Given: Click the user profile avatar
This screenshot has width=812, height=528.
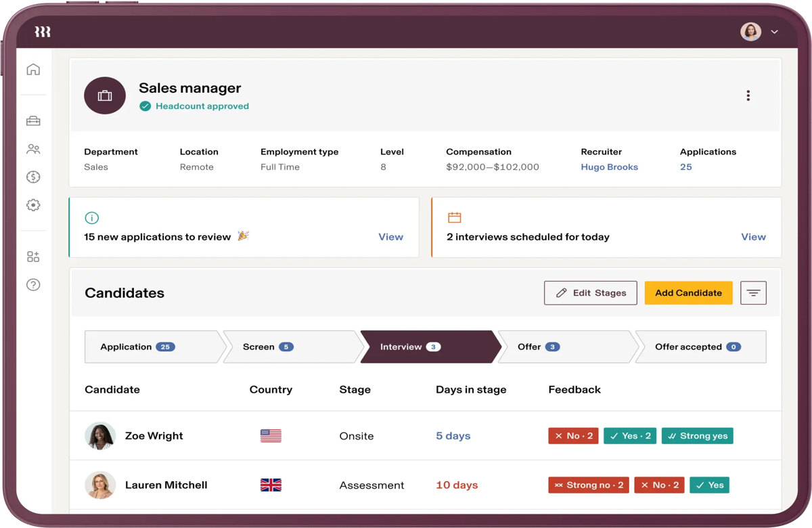Looking at the screenshot, I should pyautogui.click(x=750, y=32).
